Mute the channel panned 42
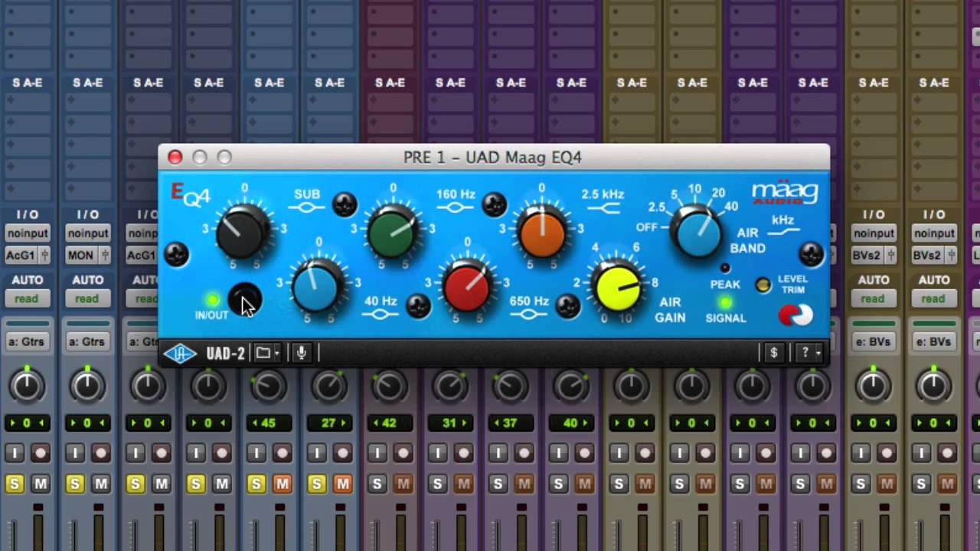980x551 pixels. click(403, 484)
